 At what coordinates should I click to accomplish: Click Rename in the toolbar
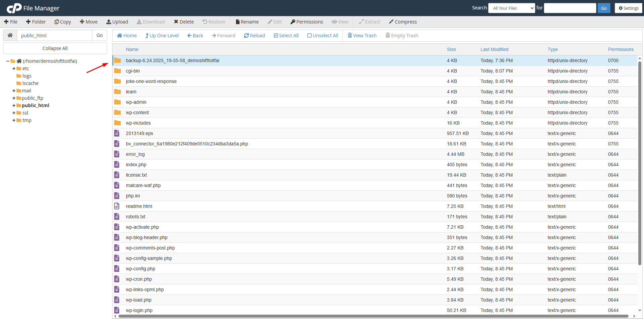point(247,22)
